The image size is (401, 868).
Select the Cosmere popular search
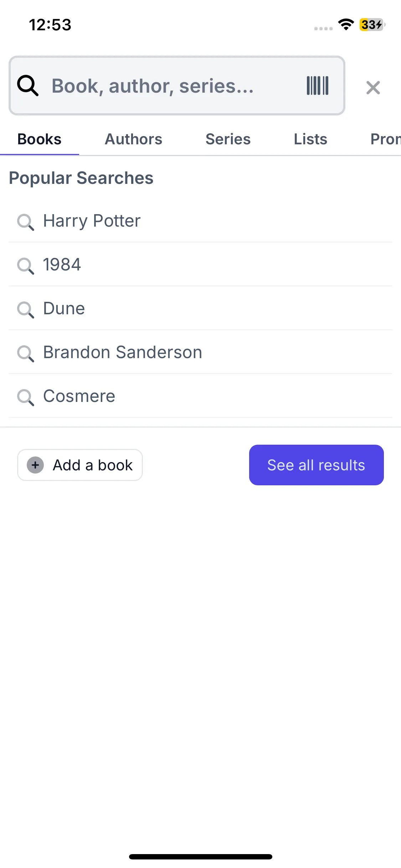pos(79,396)
